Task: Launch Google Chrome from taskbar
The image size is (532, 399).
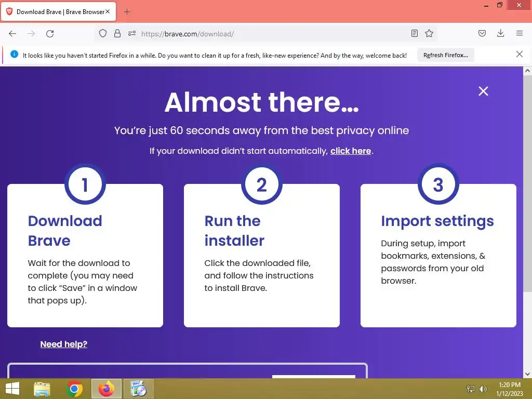Action: [74, 389]
